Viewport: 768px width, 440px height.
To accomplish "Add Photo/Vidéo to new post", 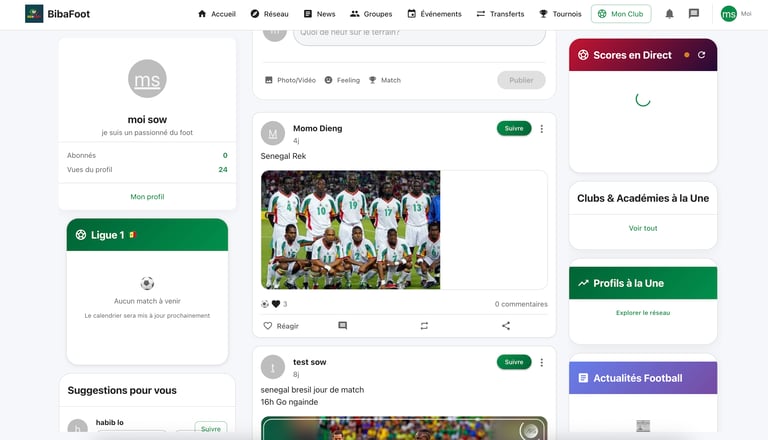I will pos(290,80).
